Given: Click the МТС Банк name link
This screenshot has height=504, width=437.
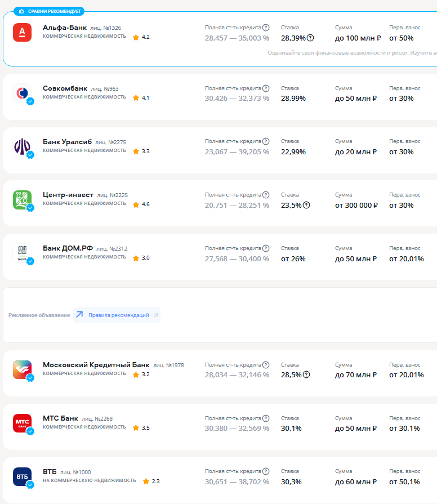Looking at the screenshot, I should tap(60, 418).
